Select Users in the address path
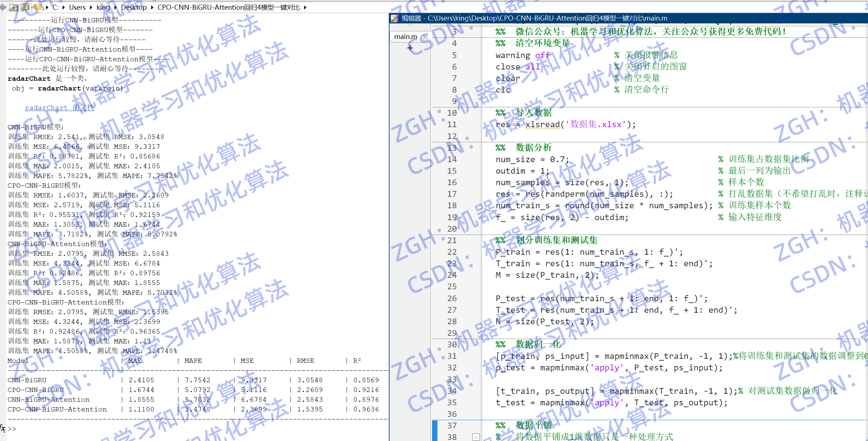Image resolution: width=868 pixels, height=441 pixels. (77, 7)
